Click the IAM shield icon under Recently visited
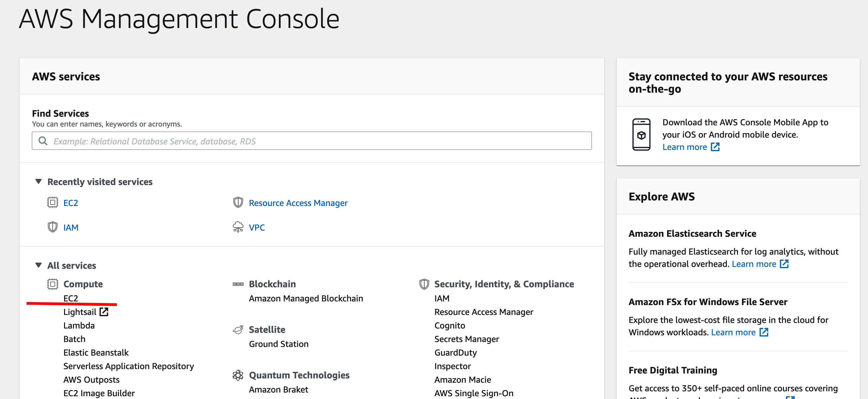 point(53,227)
